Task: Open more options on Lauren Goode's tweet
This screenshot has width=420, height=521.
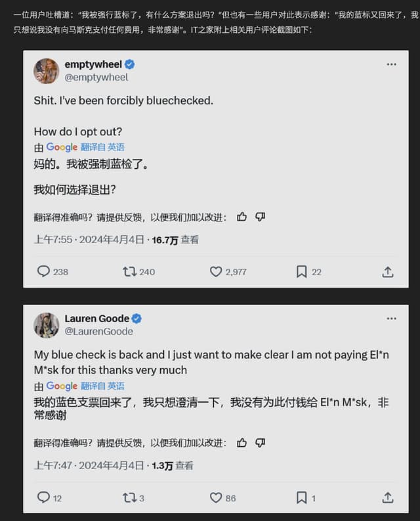Action: coord(391,319)
